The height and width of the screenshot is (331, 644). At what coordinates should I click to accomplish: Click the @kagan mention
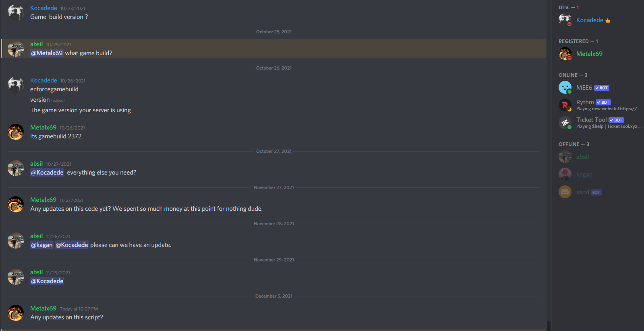coord(42,245)
